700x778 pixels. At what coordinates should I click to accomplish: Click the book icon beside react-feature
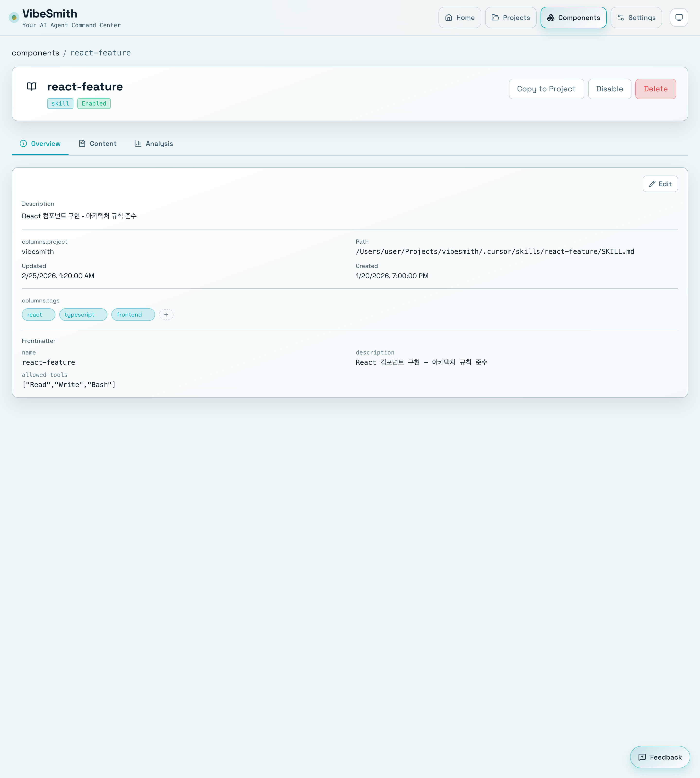point(32,87)
